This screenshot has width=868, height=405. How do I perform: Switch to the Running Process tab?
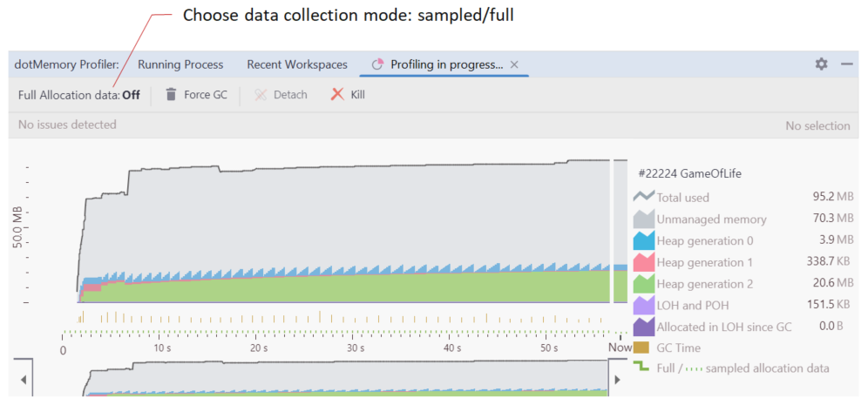click(x=180, y=64)
